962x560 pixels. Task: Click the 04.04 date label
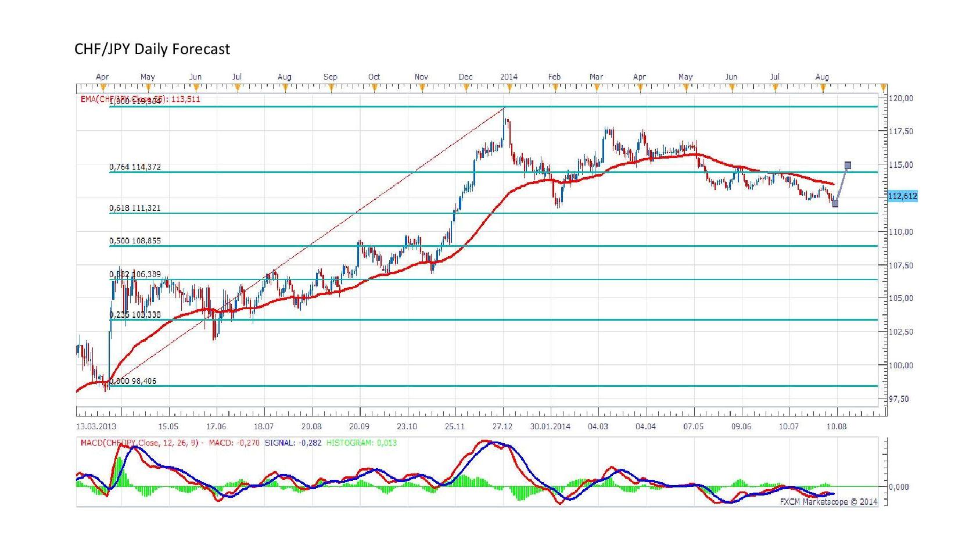pos(645,426)
